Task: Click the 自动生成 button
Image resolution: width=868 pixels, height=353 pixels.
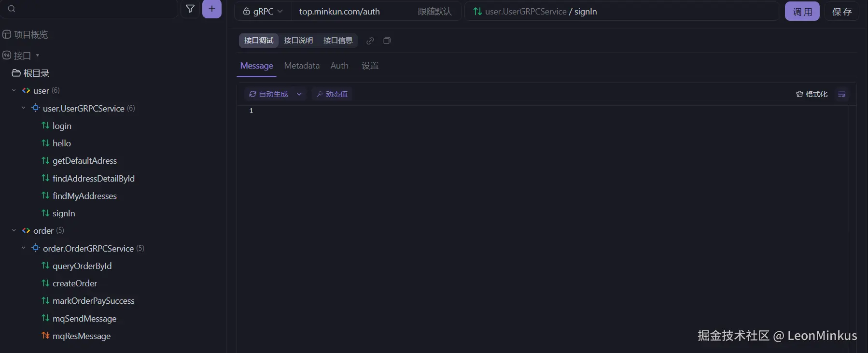Action: pos(269,94)
